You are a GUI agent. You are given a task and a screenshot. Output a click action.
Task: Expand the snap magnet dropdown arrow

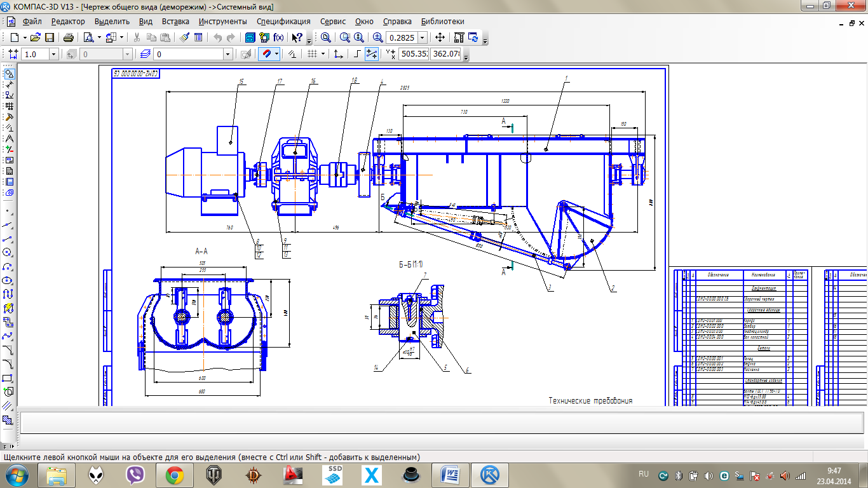pyautogui.click(x=277, y=55)
